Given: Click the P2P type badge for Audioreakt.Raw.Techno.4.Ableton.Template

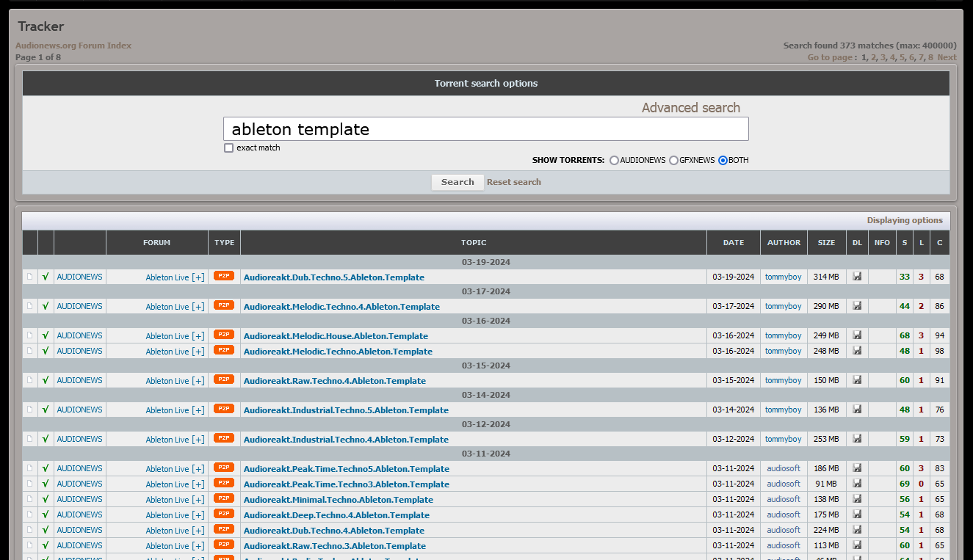Looking at the screenshot, I should 224,379.
